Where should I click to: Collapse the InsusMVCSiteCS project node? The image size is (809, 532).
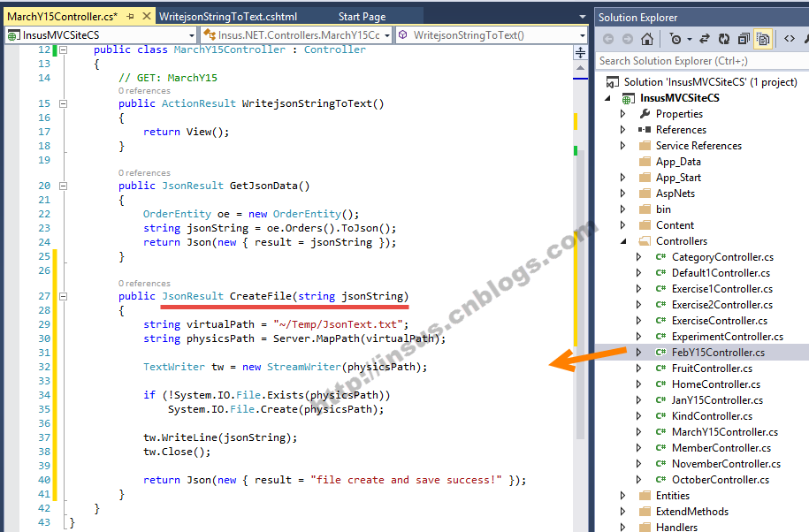(x=607, y=98)
